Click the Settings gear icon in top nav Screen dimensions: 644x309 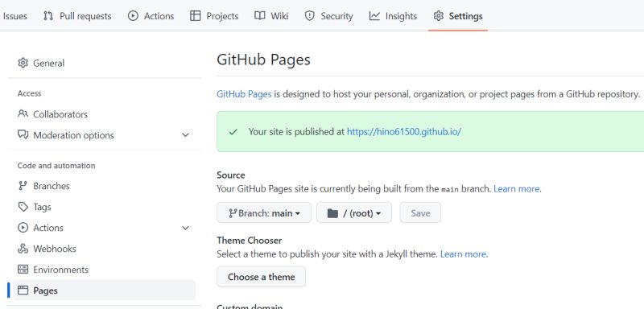pos(439,16)
